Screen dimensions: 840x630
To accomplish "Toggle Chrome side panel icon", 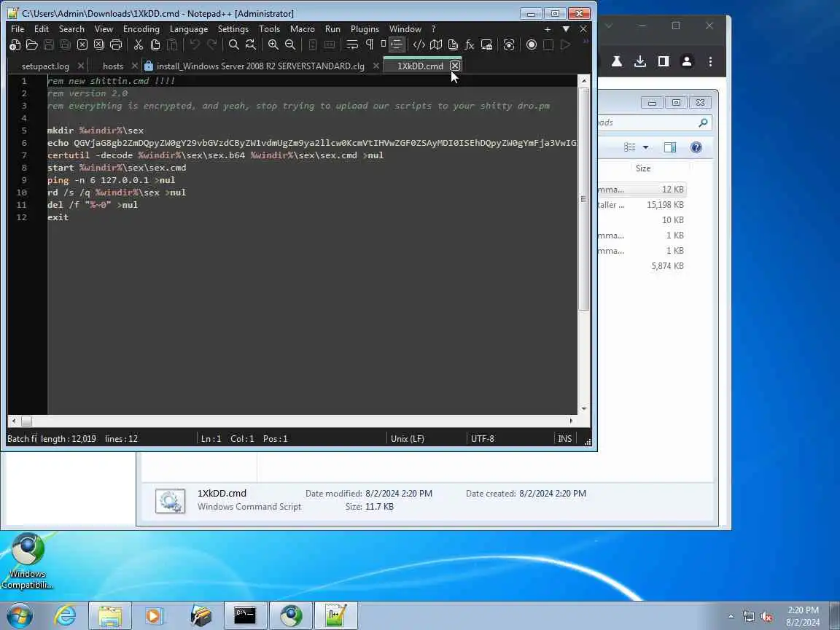I will point(664,61).
